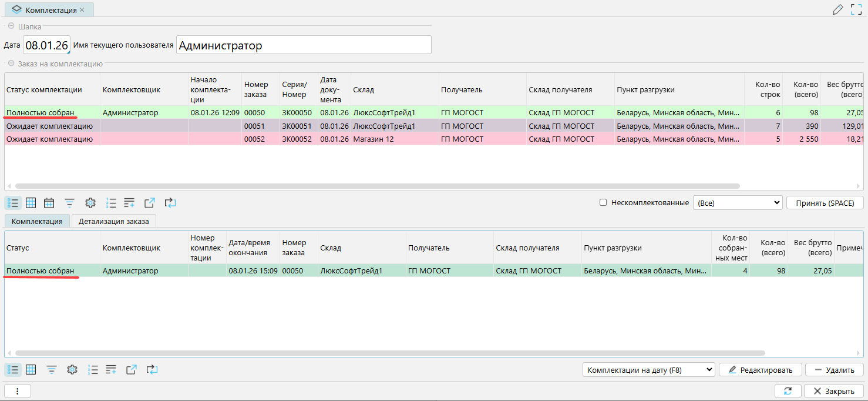This screenshot has width=868, height=401.
Task: Collapse the Шапка section
Action: coord(11,26)
